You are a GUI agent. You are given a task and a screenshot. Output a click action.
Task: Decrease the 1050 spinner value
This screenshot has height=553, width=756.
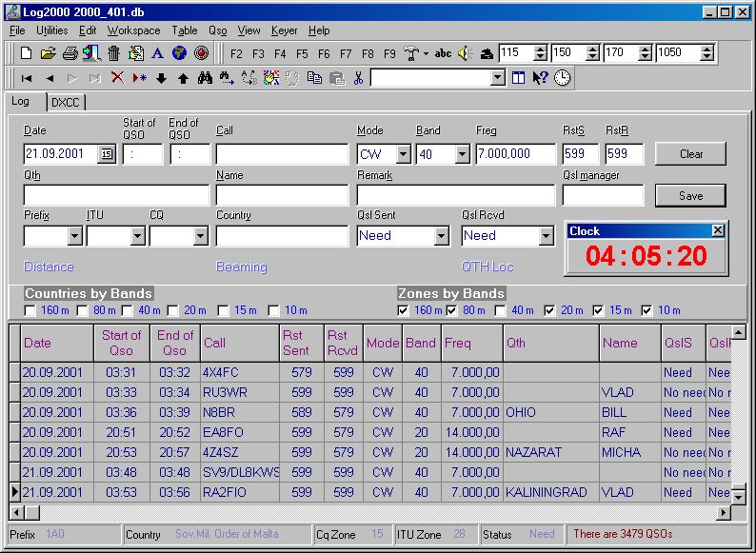point(706,57)
